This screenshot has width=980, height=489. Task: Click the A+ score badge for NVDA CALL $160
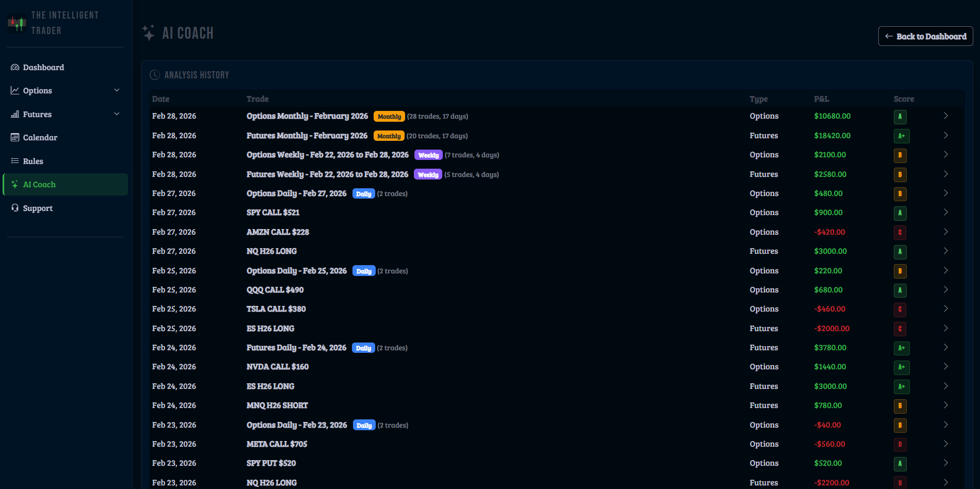click(x=901, y=367)
